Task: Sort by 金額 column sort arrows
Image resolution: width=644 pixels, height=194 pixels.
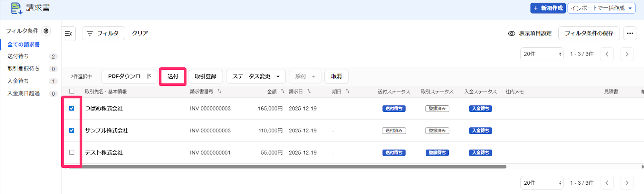Action: point(283,92)
